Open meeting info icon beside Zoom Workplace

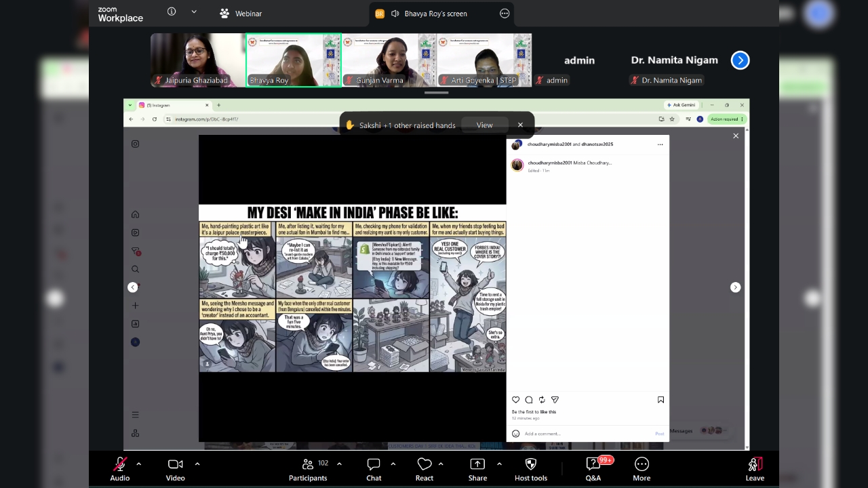pos(172,12)
